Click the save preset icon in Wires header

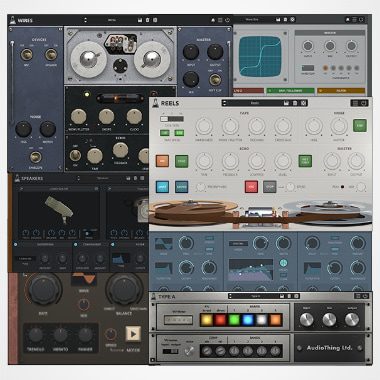pyautogui.click(x=140, y=20)
